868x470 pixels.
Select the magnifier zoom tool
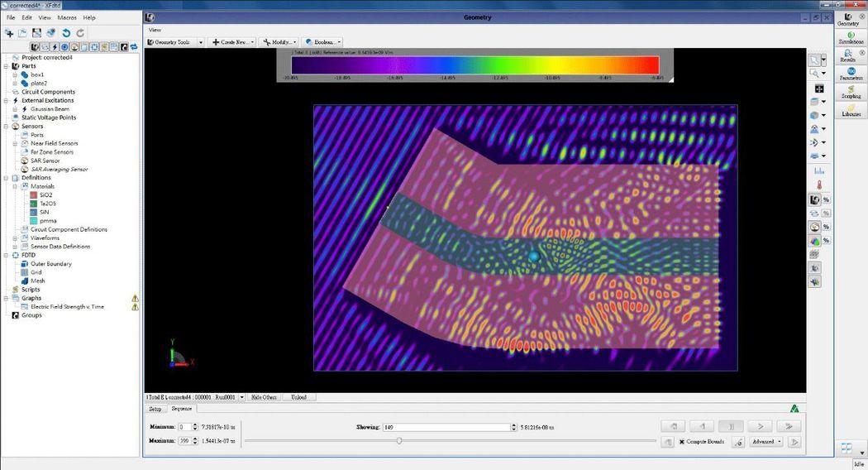[x=814, y=73]
